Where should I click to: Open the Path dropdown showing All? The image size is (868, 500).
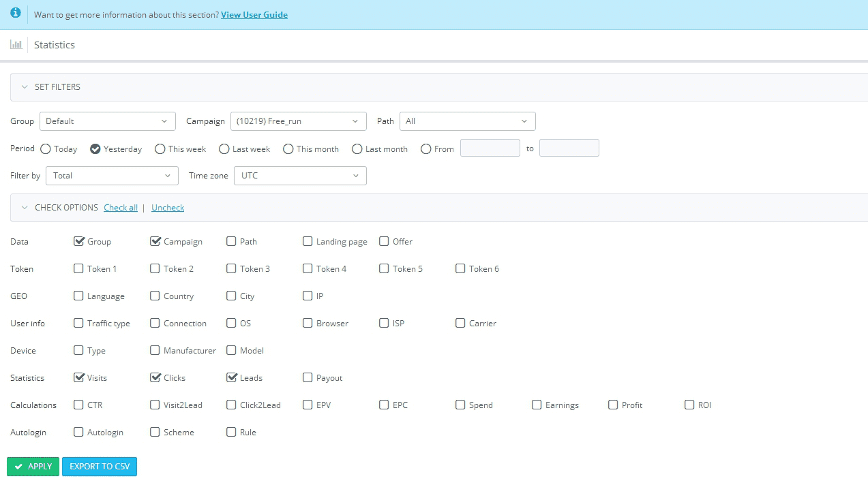468,121
